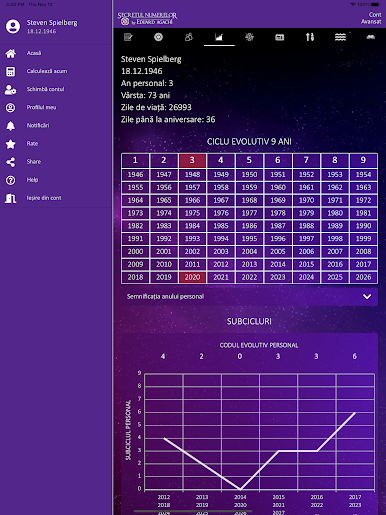Viewport: 386px width, 515px height.
Task: Click year 2013 table cell
Action: (x=249, y=264)
